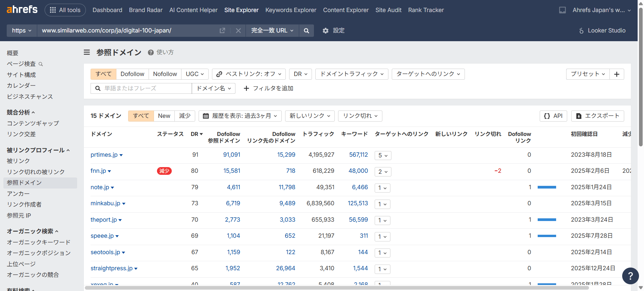Click the display icon in header

(562, 10)
